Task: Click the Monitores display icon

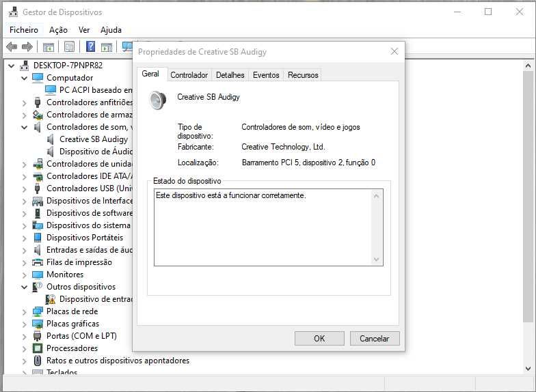Action: point(38,275)
